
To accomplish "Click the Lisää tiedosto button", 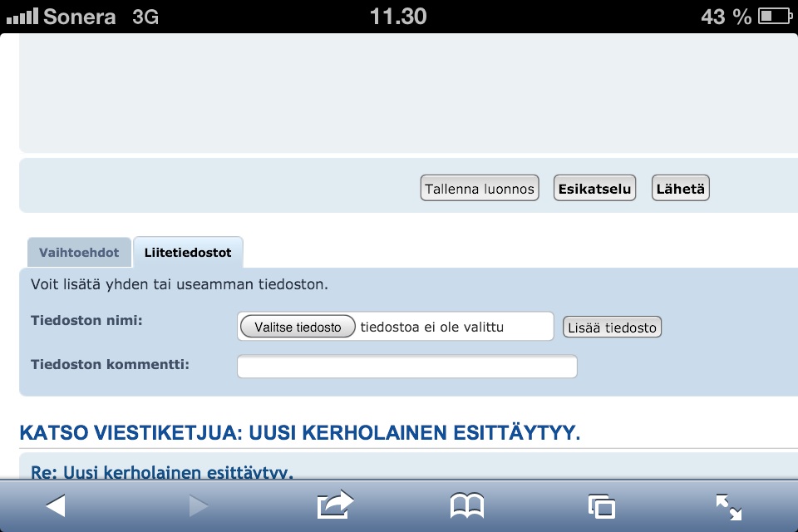I will coord(612,327).
